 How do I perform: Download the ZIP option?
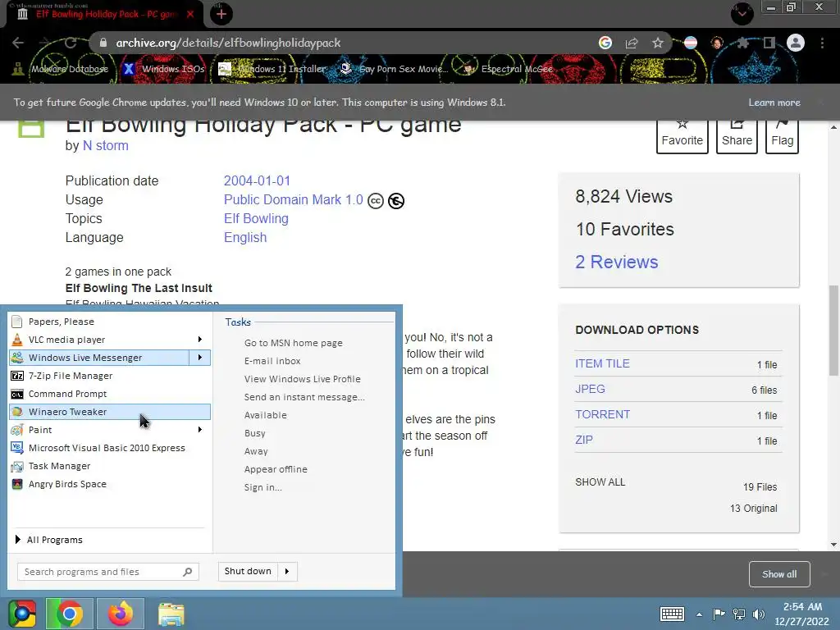(584, 440)
